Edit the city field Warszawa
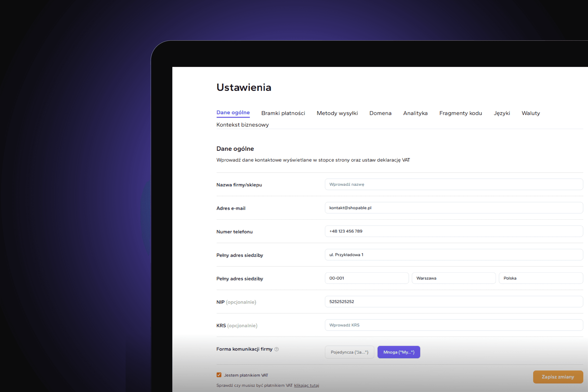The image size is (588, 392). 454,278
